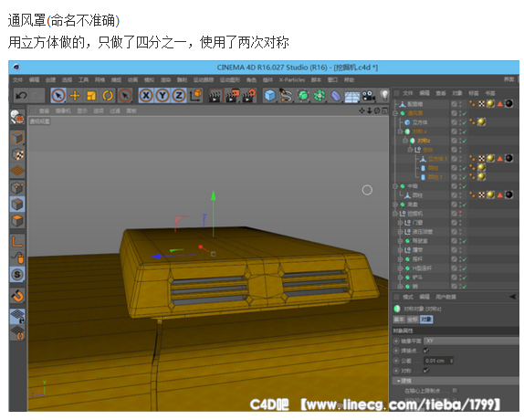Screen dimensions: 524x420
Task: Add a light using the lightbulb icon
Action: [385, 95]
